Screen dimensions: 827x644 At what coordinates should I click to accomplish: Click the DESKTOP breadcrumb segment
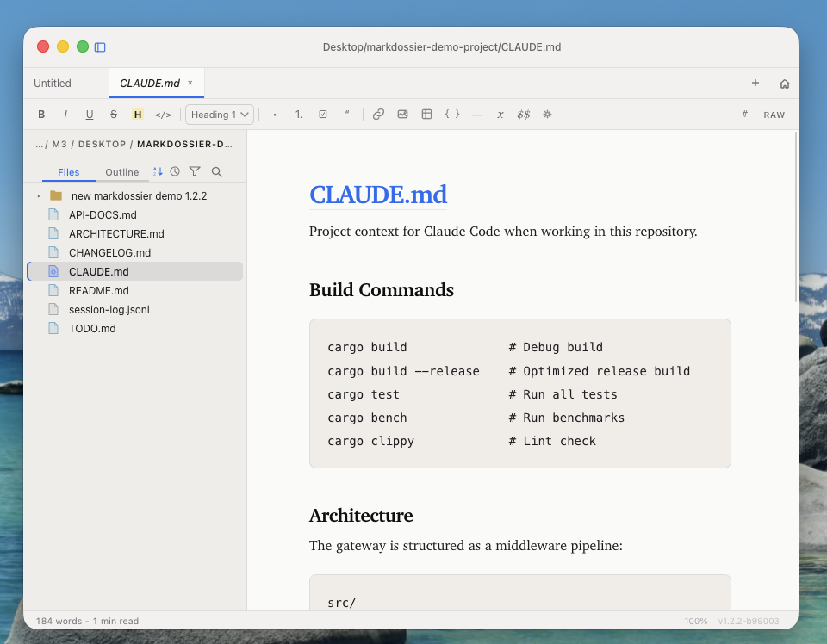[102, 144]
